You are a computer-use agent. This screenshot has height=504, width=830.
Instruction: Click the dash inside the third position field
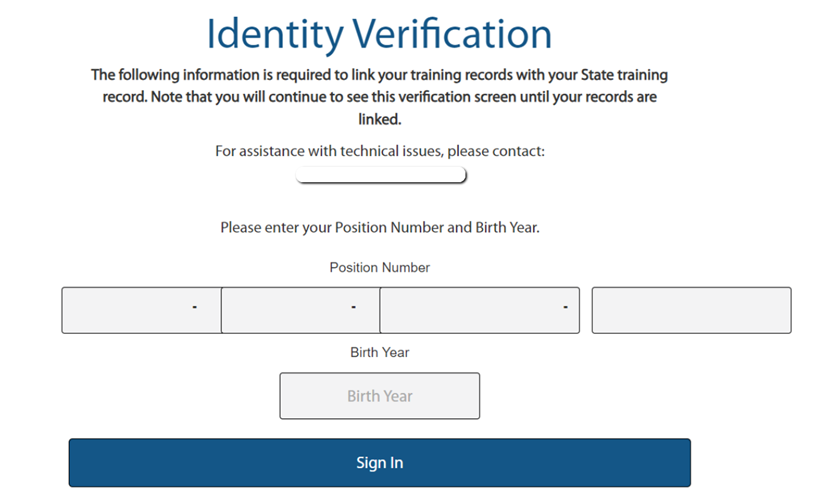coord(565,306)
